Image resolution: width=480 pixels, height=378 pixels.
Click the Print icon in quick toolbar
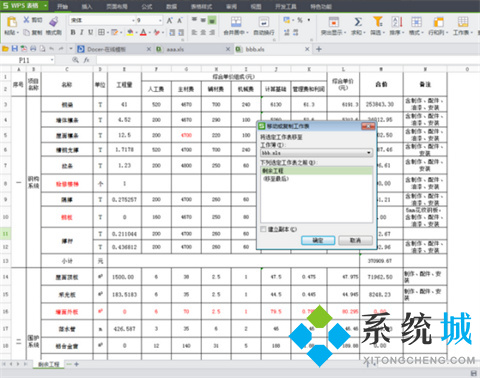point(33,49)
